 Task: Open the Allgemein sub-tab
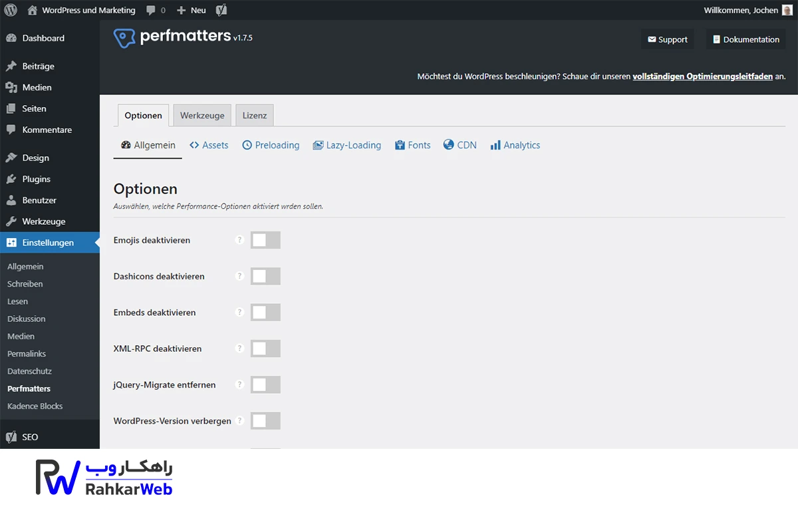pos(148,145)
